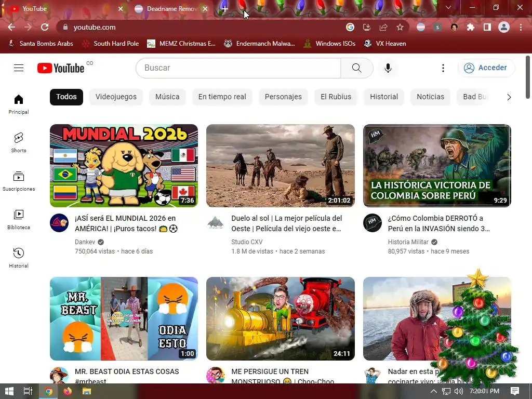532x399 pixels.
Task: Open Windows Start menu
Action: [9, 391]
